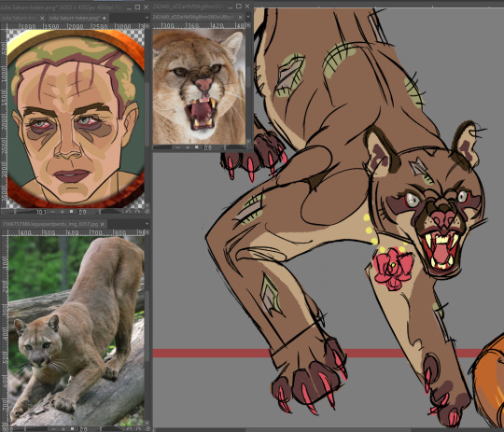Close the first Julia Saturn tab

(x=42, y=18)
